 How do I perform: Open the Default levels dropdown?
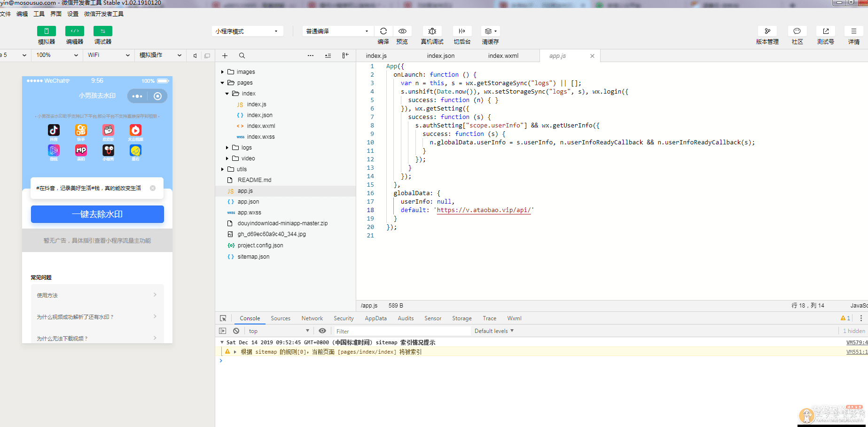click(x=494, y=331)
